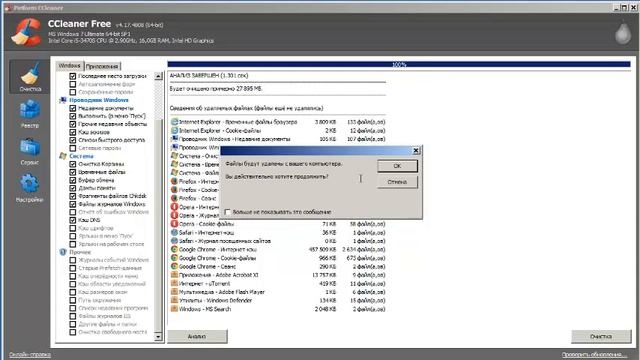Select the Система category heading
The height and width of the screenshot is (360, 640).
coord(81,156)
